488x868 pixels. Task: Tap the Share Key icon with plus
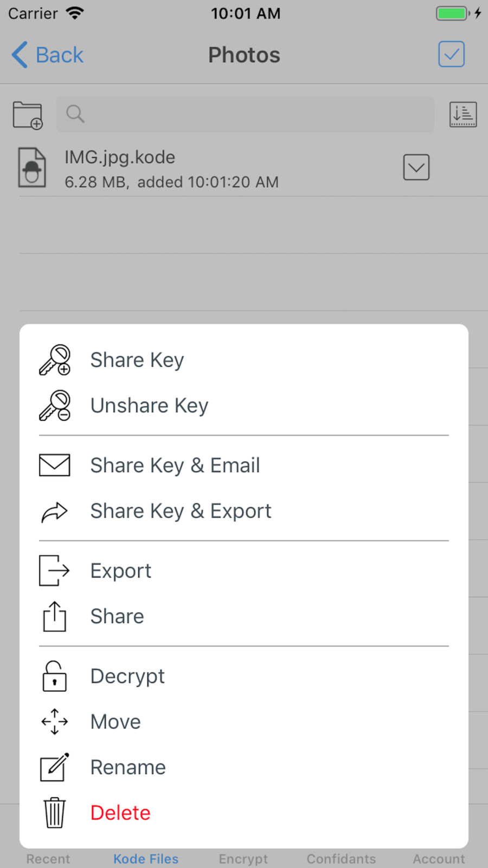55,360
